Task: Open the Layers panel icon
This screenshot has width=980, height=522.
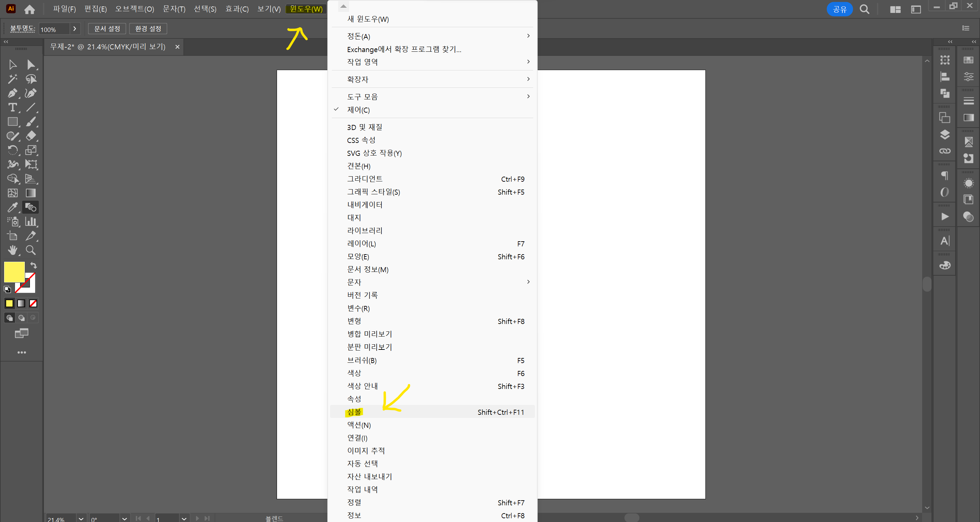Action: [945, 134]
